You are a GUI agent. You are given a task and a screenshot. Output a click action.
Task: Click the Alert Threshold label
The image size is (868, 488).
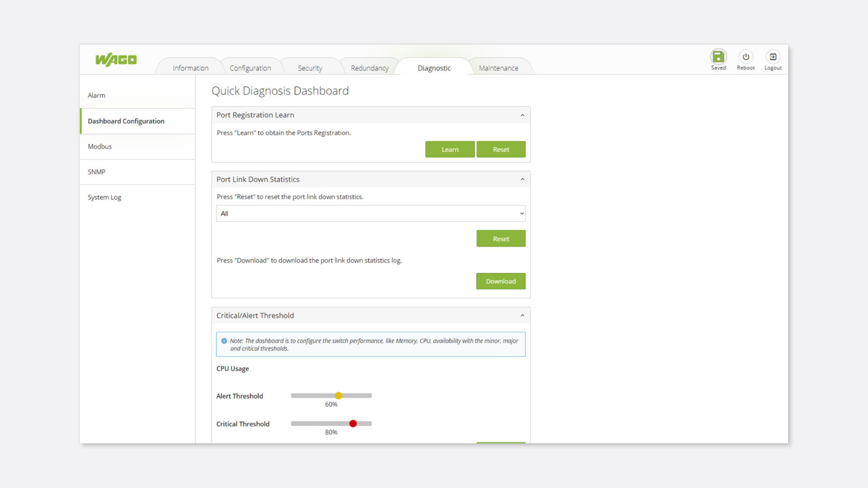(240, 396)
